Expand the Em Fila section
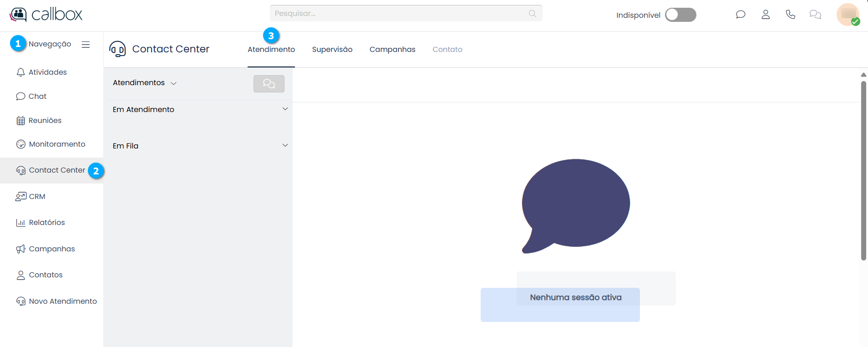The width and height of the screenshot is (868, 347). 285,146
